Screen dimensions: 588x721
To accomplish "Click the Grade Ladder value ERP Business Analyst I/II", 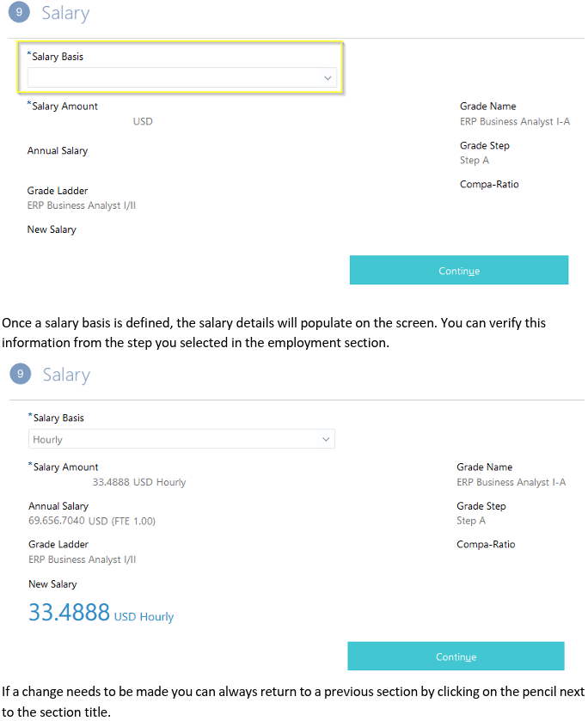I will click(82, 559).
